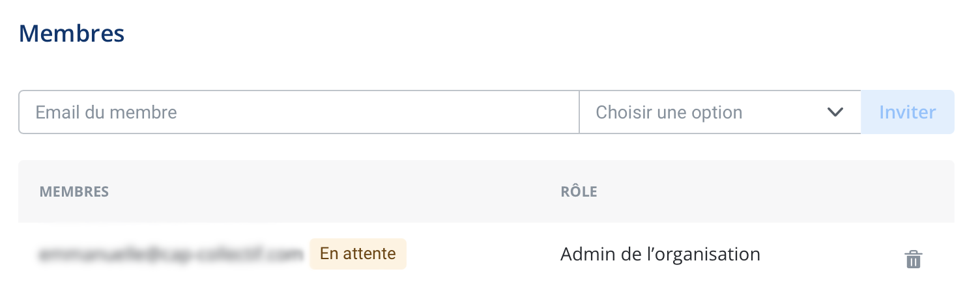Click the RÔLE column header
The height and width of the screenshot is (293, 980).
pos(579,191)
